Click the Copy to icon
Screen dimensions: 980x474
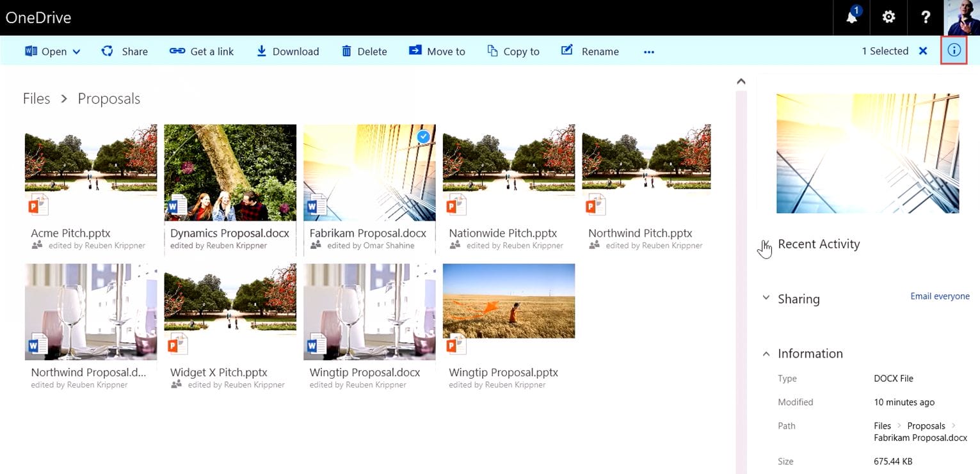[x=493, y=51]
